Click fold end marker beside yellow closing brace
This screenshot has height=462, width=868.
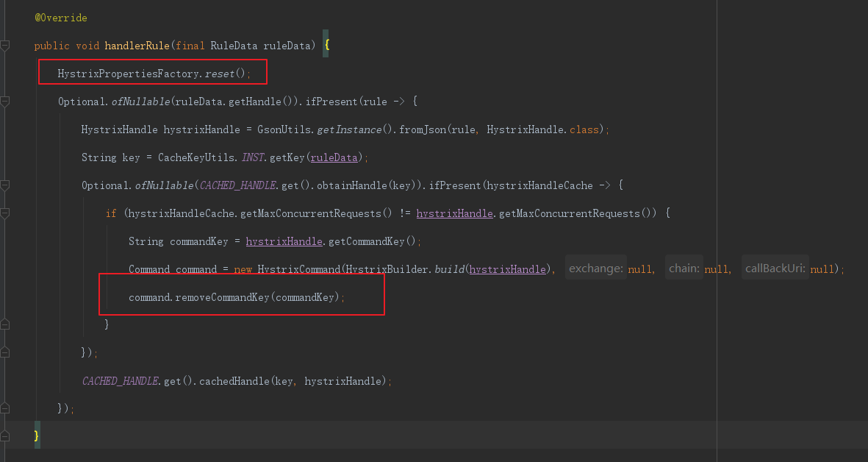tap(4, 436)
